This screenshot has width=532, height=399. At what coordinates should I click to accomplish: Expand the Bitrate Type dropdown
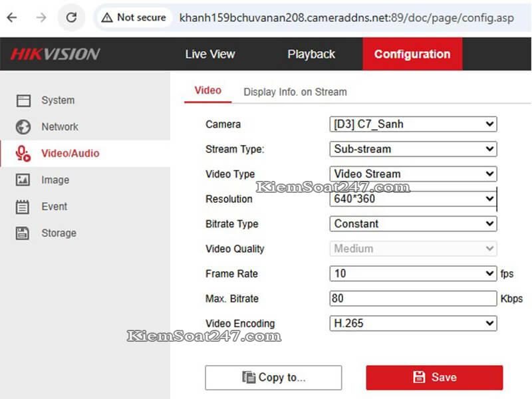coord(413,223)
